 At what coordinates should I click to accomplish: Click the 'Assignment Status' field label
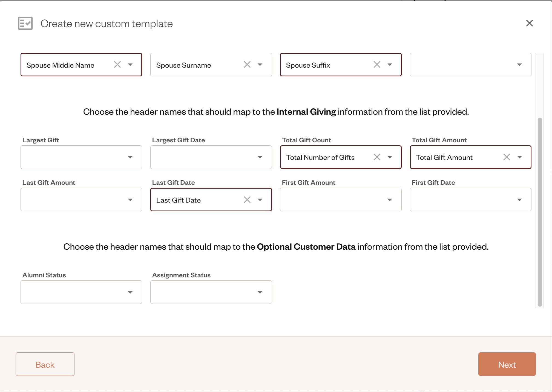coord(182,275)
